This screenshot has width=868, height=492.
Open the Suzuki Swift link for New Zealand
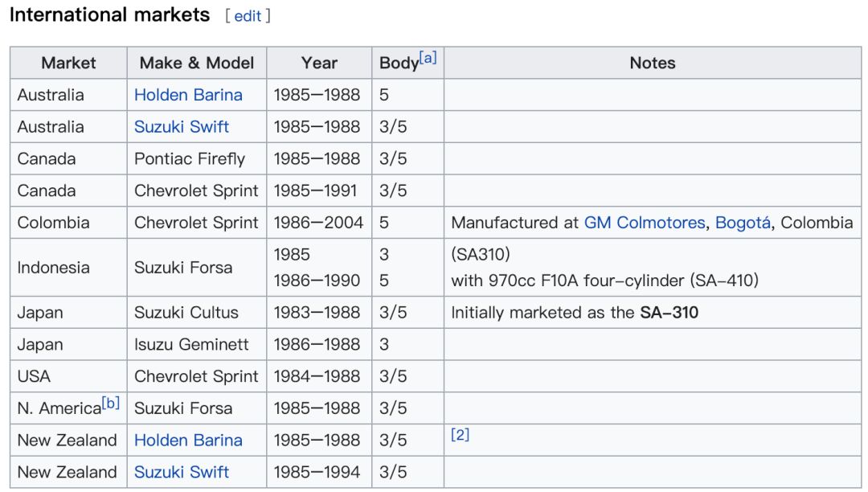point(182,472)
